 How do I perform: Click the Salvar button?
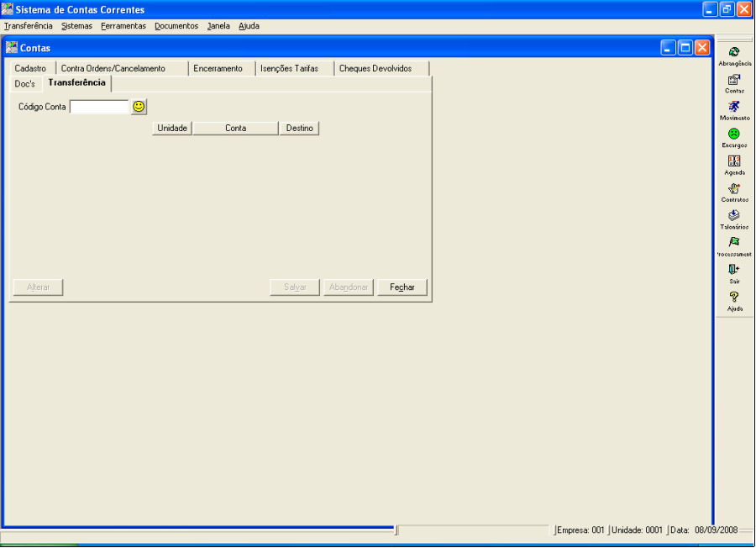pos(295,287)
